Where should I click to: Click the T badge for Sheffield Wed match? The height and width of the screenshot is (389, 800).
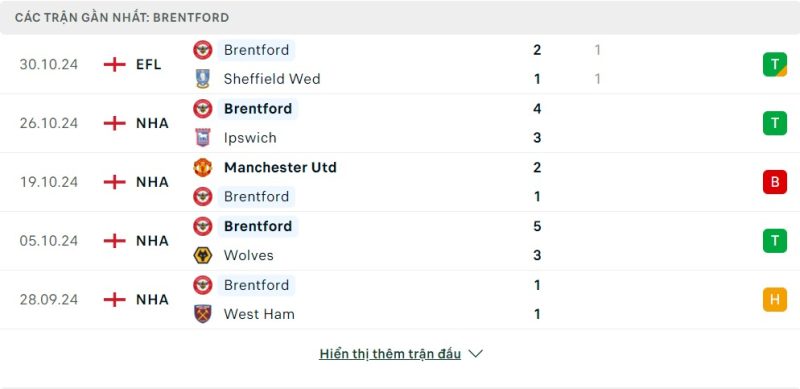point(774,64)
